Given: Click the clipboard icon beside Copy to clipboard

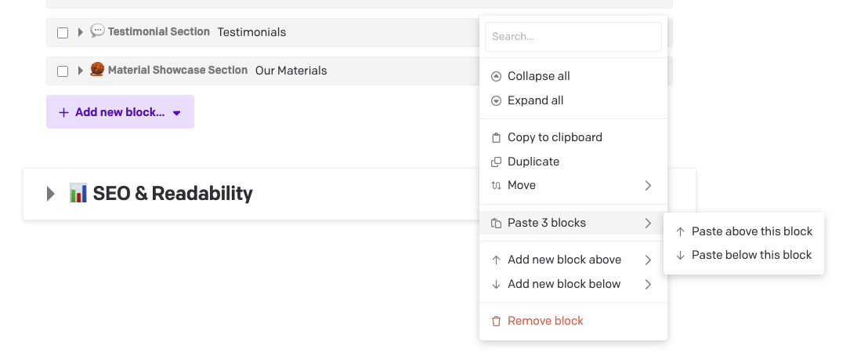Looking at the screenshot, I should 496,137.
